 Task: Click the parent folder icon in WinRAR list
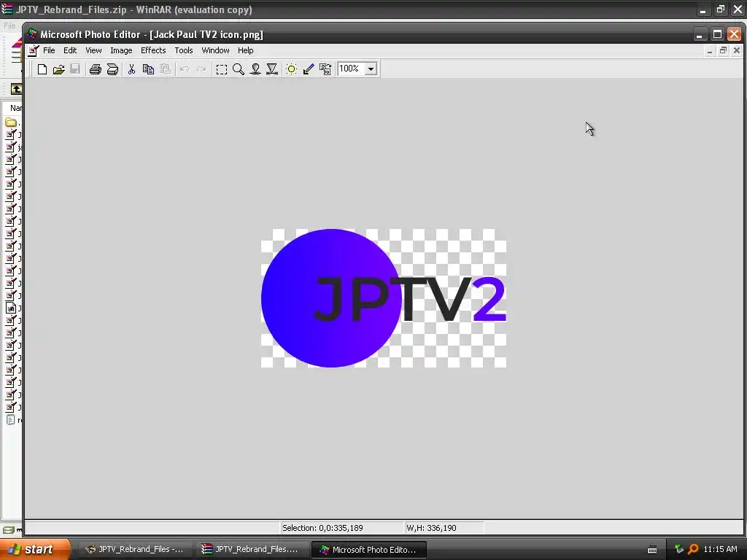tap(11, 122)
